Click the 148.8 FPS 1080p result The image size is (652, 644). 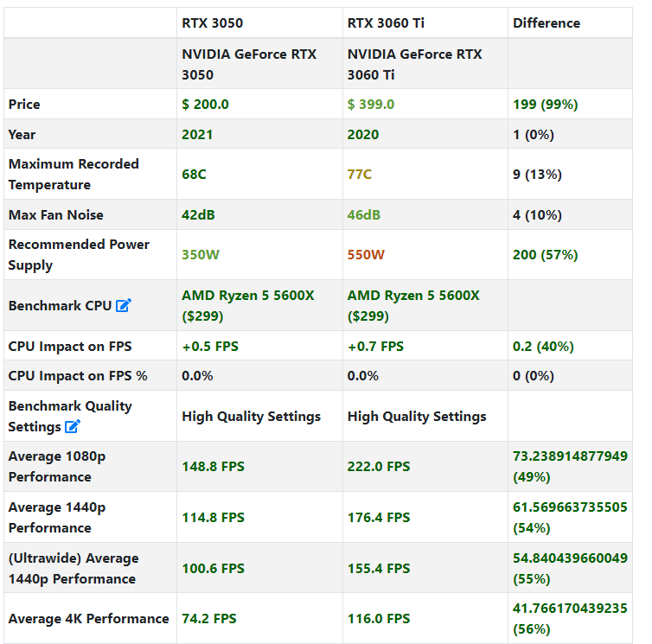(x=213, y=466)
